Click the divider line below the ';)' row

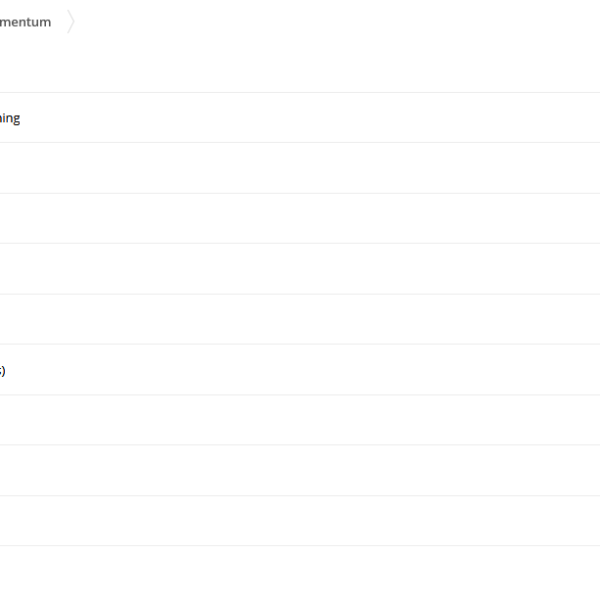300,395
